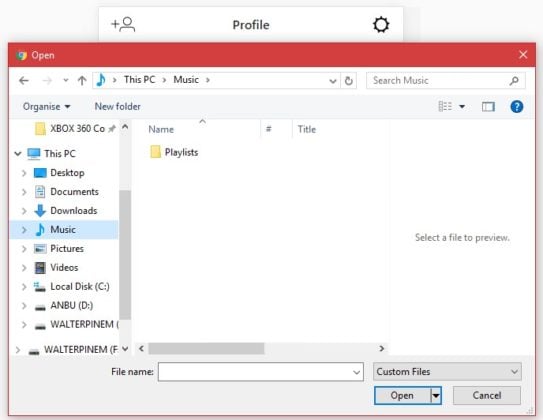Sort by Name column header
The width and height of the screenshot is (543, 420).
[x=161, y=129]
